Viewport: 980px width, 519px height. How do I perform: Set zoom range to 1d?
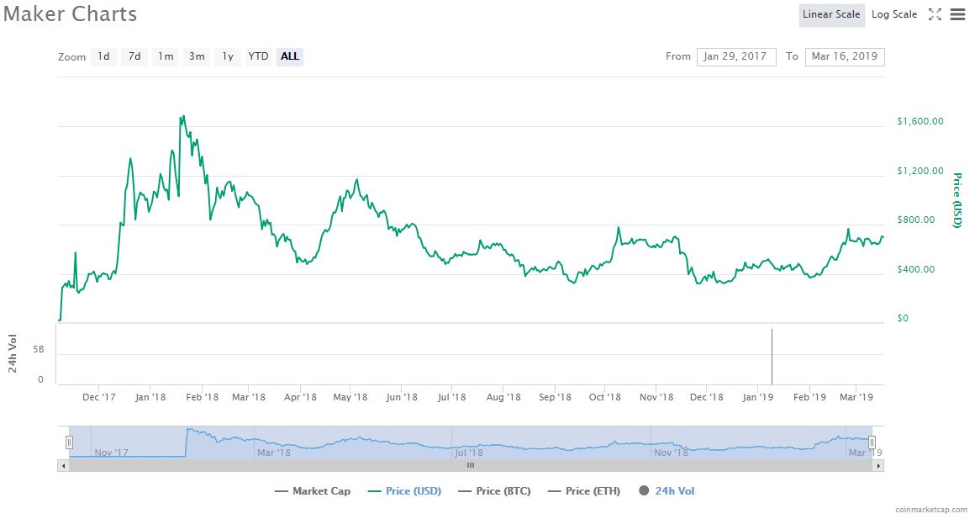click(x=103, y=56)
